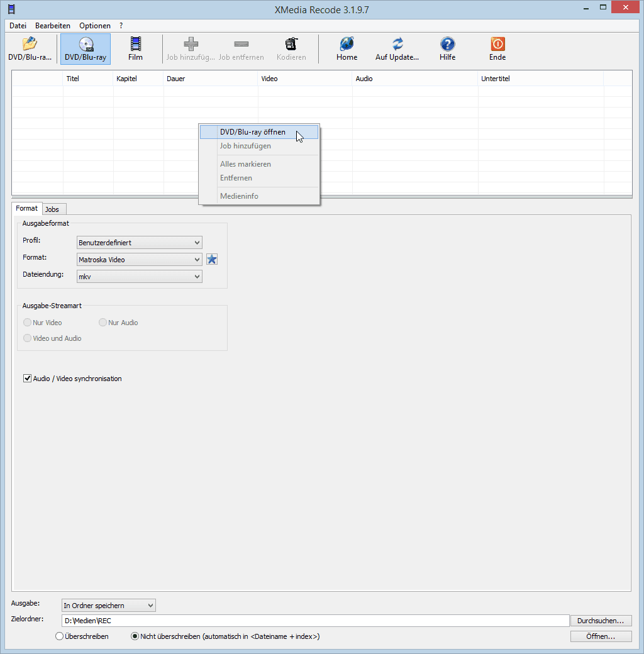
Task: Click the Kapitel column header
Action: pyautogui.click(x=138, y=79)
